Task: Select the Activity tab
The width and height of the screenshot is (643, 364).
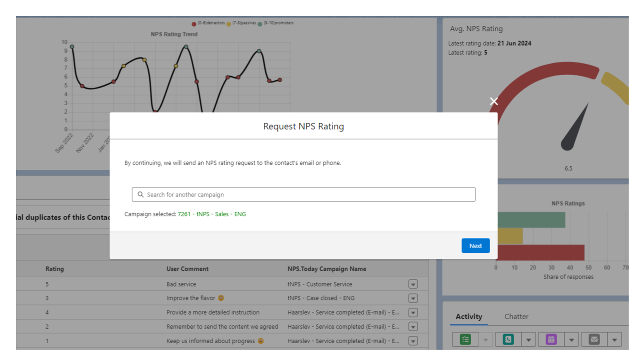Action: tap(468, 316)
